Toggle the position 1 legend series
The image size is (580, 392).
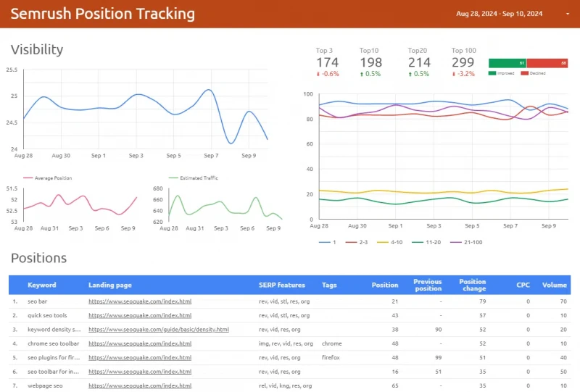click(328, 242)
